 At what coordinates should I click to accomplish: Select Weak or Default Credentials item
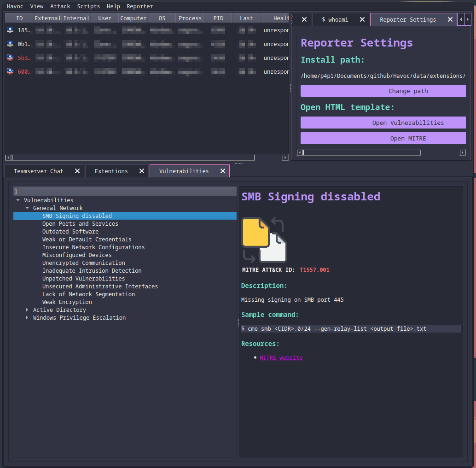pos(87,240)
